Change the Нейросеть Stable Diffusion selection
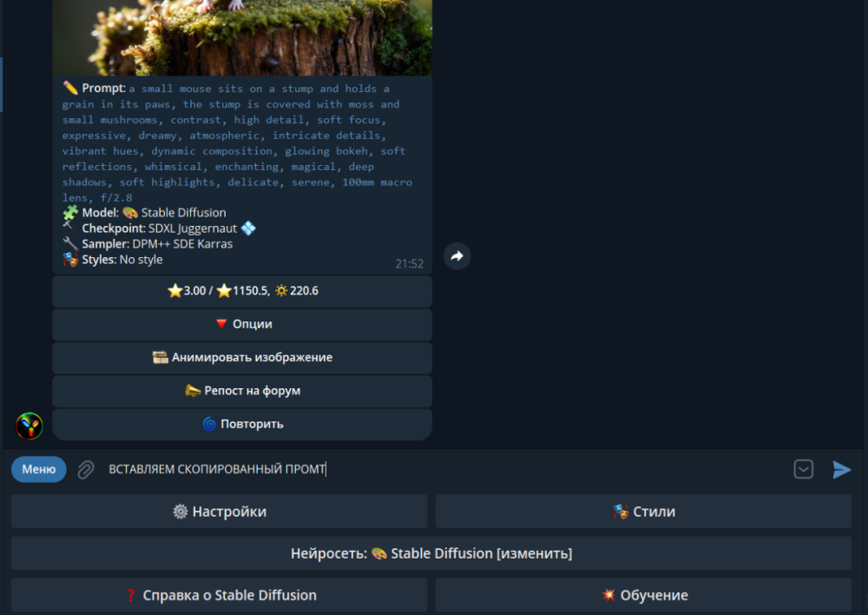Viewport: 868px width, 615px height. (431, 553)
